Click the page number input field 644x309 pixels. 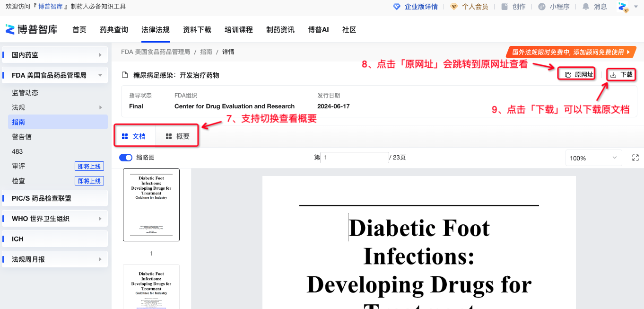[x=355, y=158]
